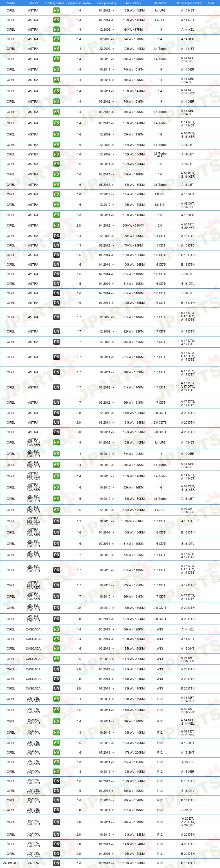Viewport: 220px width, 868px height.
Task: Click petrol icon in 64kW / 87KM Astra row
Action: tap(56, 30)
